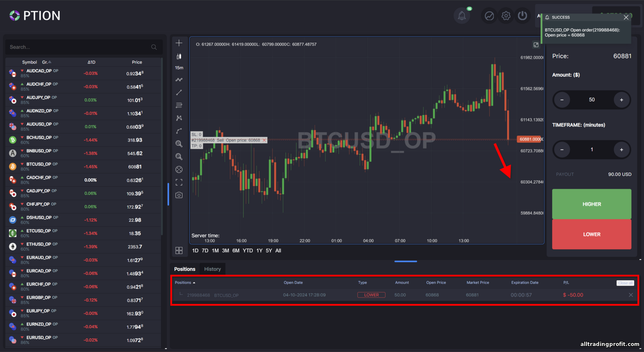Click the amount value field showing 50
Viewport: 644px width, 352px height.
[x=592, y=100]
